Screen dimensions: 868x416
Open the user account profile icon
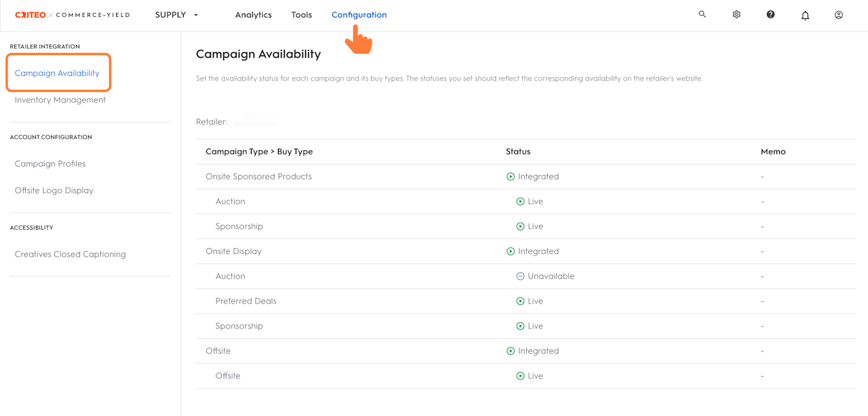tap(839, 14)
